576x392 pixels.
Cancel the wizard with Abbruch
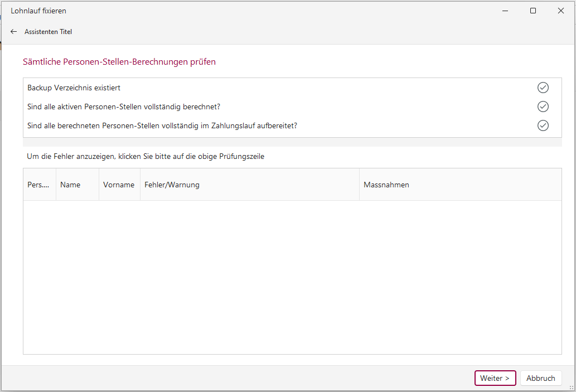coord(540,378)
